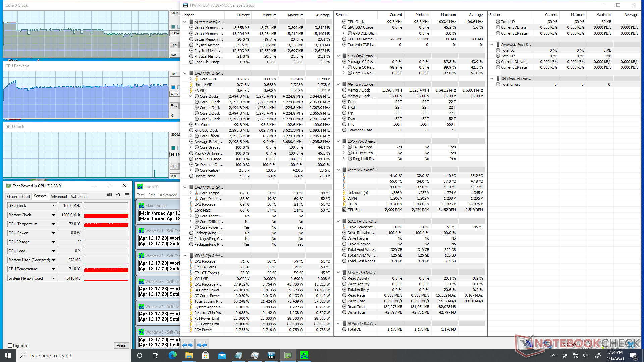Viewport: 644px width, 362px height.
Task: Enable the Log to file checkbox
Action: point(10,346)
